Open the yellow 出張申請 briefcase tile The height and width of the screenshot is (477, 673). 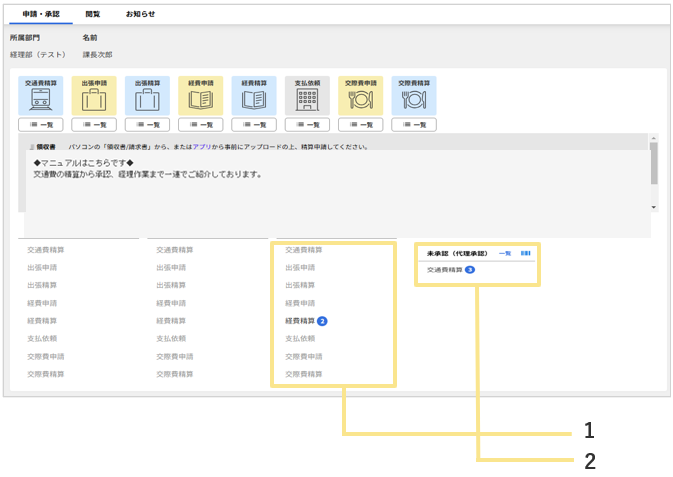pos(94,96)
